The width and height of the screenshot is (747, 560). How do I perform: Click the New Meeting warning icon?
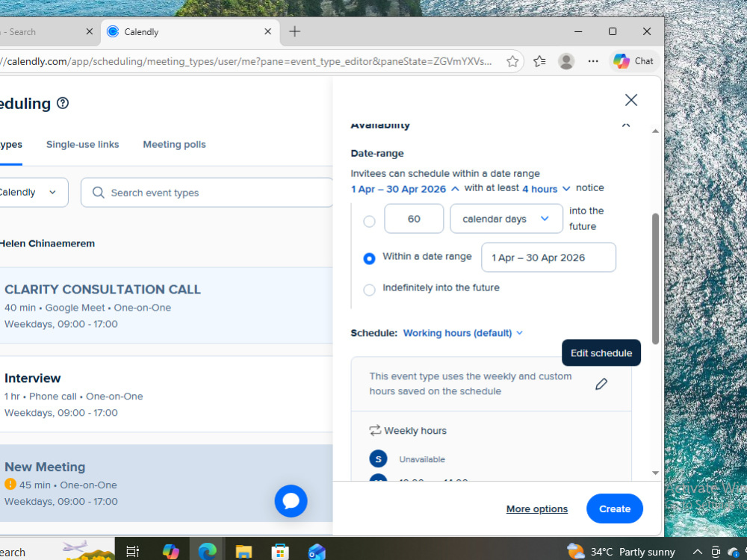click(x=10, y=485)
